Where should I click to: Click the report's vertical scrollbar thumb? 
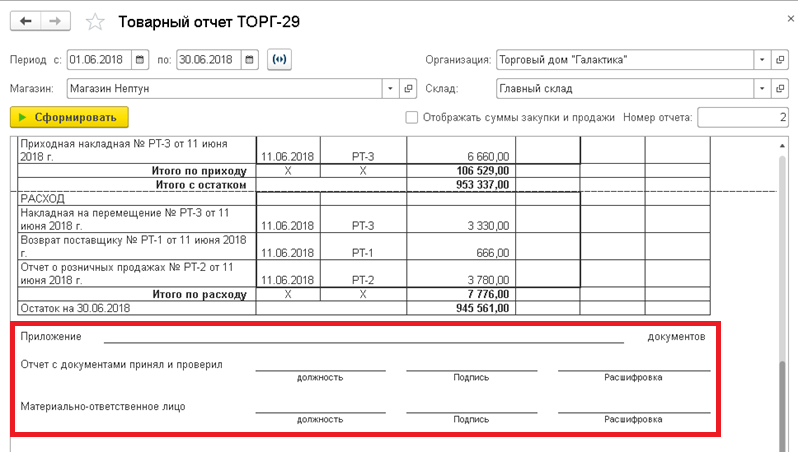(x=782, y=405)
